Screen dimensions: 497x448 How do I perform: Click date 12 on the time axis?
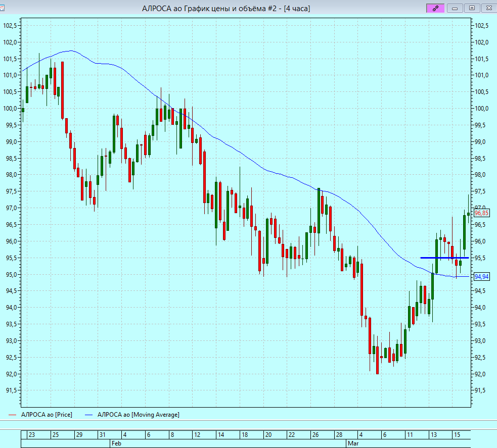(x=197, y=435)
